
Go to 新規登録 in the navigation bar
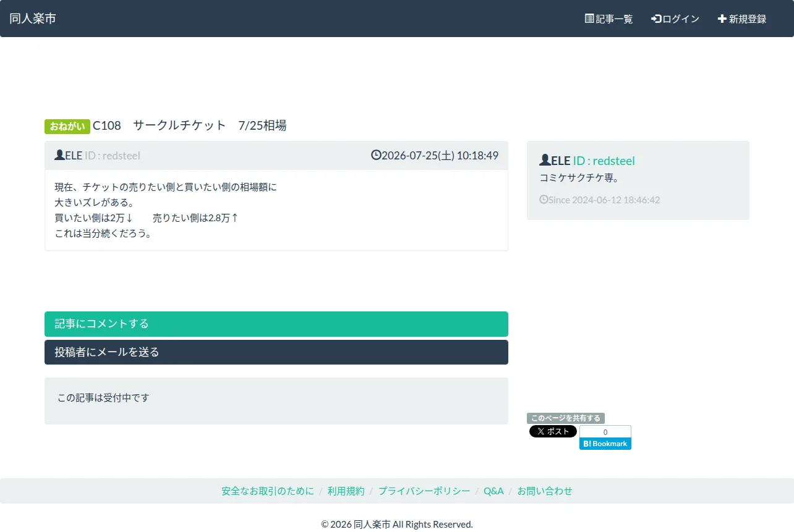742,19
